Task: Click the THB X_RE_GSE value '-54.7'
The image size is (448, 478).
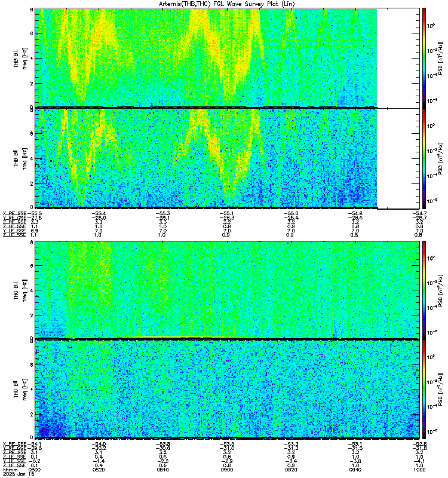Action: click(419, 213)
